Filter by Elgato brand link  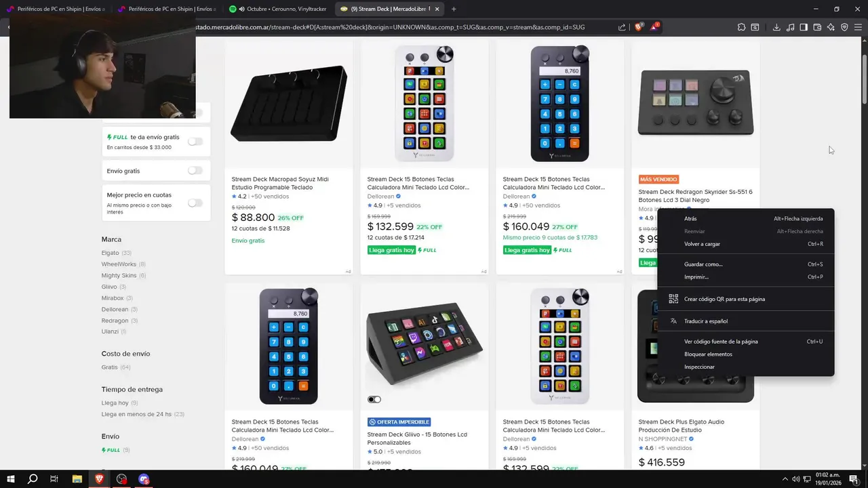tap(110, 253)
